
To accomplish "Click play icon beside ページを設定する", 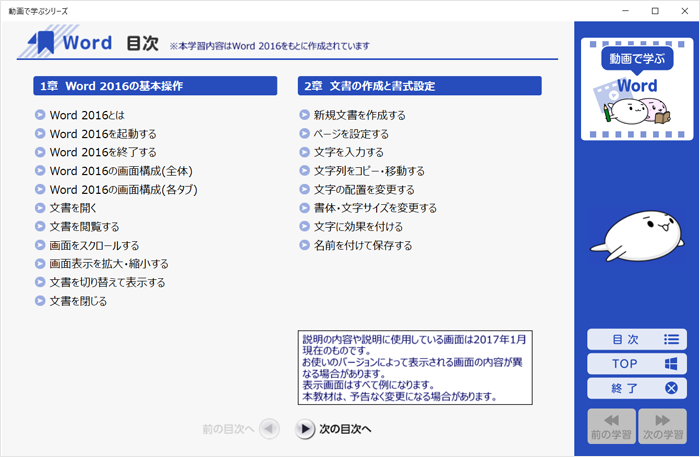I will (304, 133).
